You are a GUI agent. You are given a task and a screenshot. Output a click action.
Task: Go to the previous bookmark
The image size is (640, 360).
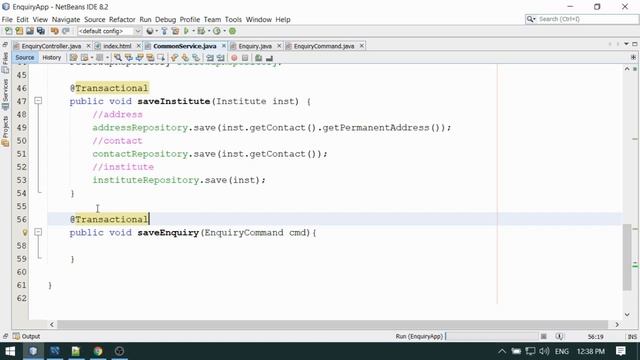point(174,58)
